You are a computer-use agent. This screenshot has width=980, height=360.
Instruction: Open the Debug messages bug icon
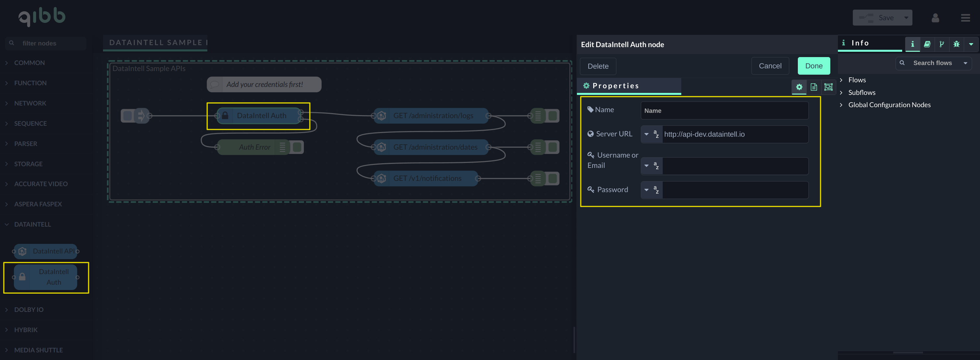956,44
